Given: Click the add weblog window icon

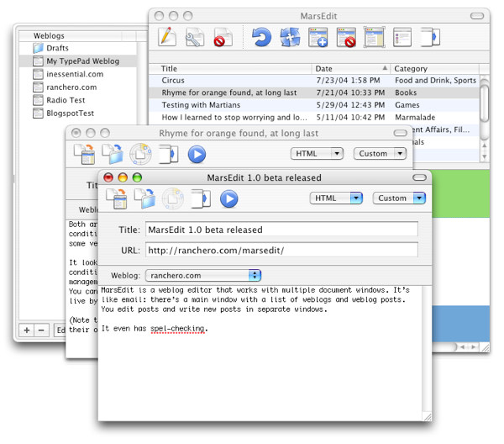Looking at the screenshot, I should coord(318,37).
